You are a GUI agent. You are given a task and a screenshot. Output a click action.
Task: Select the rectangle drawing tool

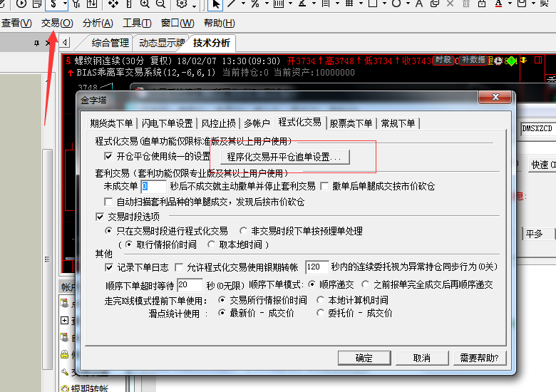point(373,4)
